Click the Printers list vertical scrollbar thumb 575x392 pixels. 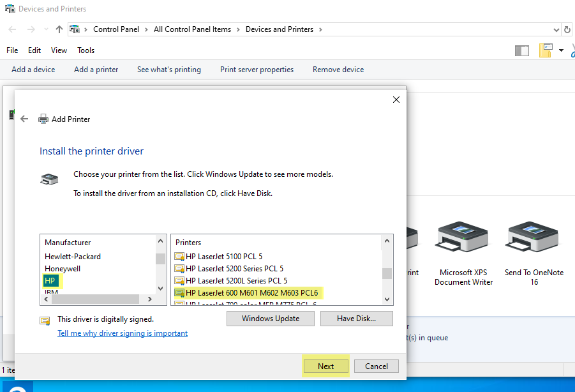[387, 273]
